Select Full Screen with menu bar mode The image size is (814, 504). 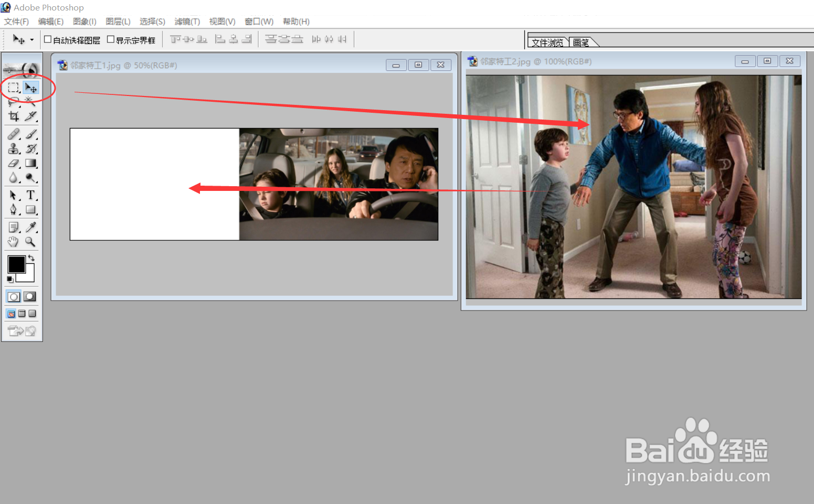(22, 314)
